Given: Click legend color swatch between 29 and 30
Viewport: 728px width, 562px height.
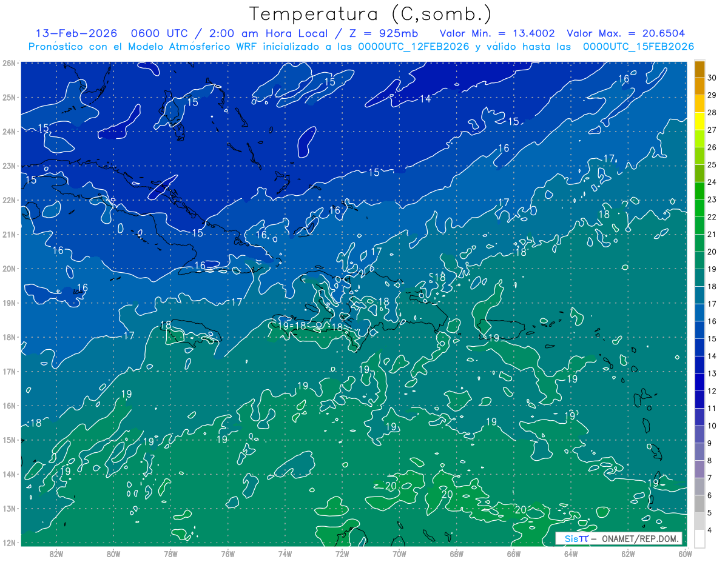Looking at the screenshot, I should (x=699, y=86).
